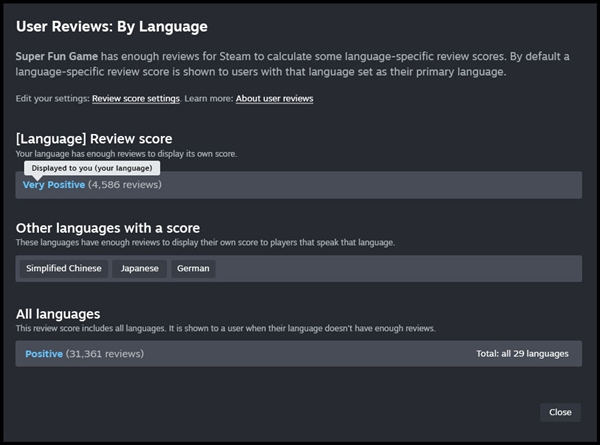Click the 4,586 reviews count
The height and width of the screenshot is (445, 600).
(x=125, y=185)
